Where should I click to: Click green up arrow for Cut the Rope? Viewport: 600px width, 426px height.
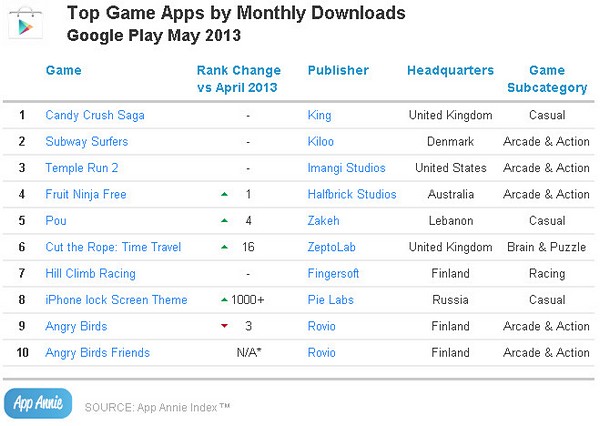click(225, 247)
